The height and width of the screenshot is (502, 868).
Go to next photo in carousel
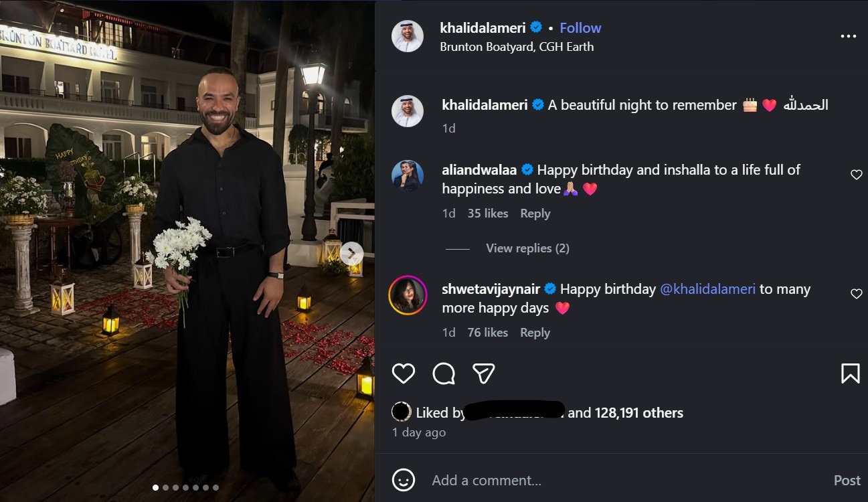click(x=351, y=254)
